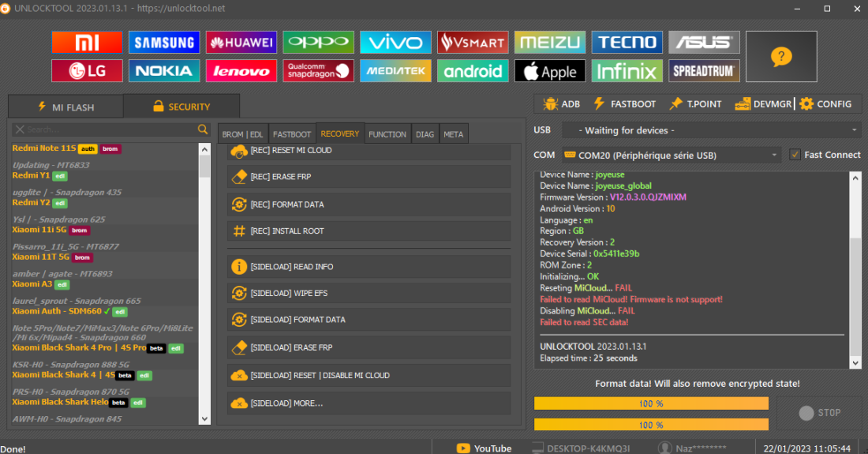Select the LG brand logo
Image resolution: width=868 pixels, height=454 pixels.
[x=87, y=71]
